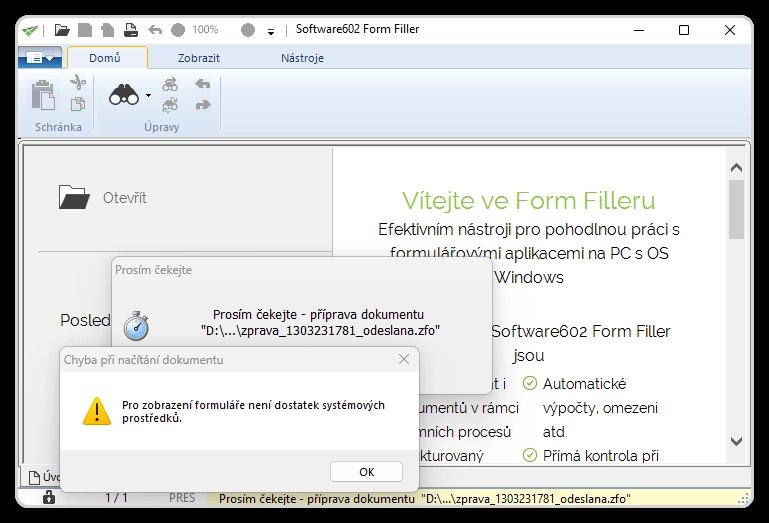Click the find-next binoculars icon with right arrow
Screen dimensions: 769x523
pyautogui.click(x=170, y=84)
